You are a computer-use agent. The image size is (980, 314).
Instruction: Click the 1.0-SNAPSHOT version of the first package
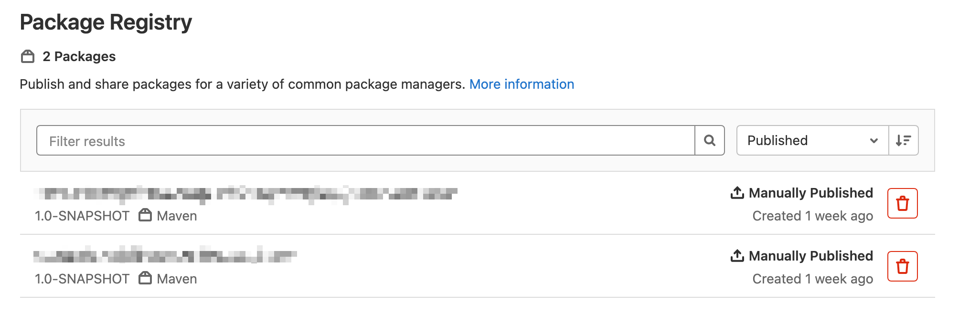point(82,216)
